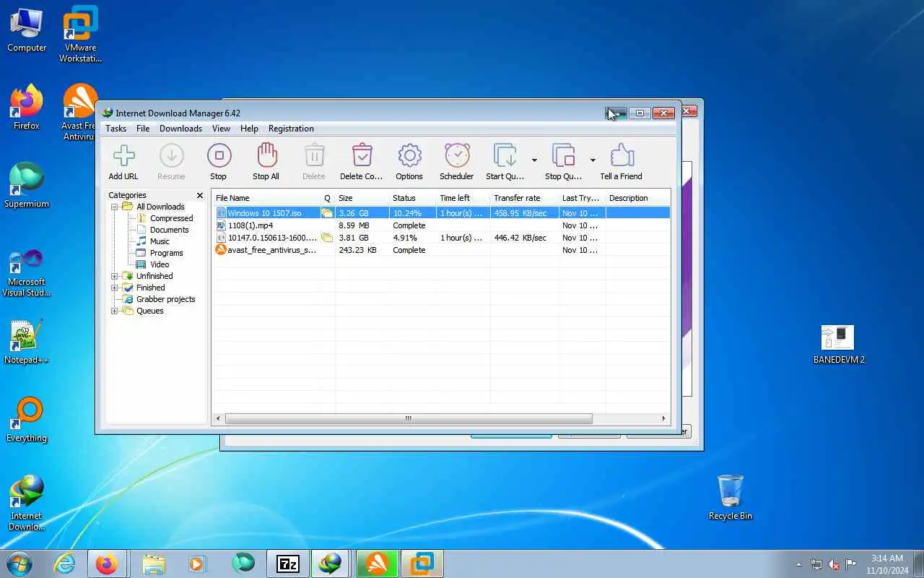Click left arrow of horizontal scrollbar

pos(219,418)
